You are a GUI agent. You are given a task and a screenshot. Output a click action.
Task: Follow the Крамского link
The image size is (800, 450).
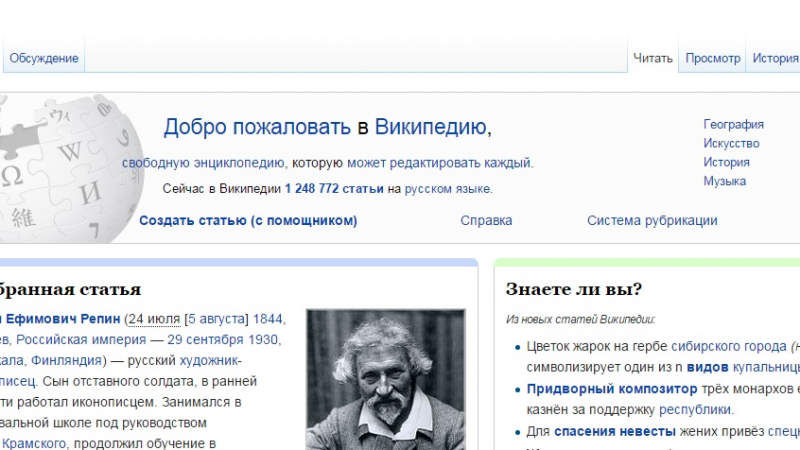click(34, 443)
